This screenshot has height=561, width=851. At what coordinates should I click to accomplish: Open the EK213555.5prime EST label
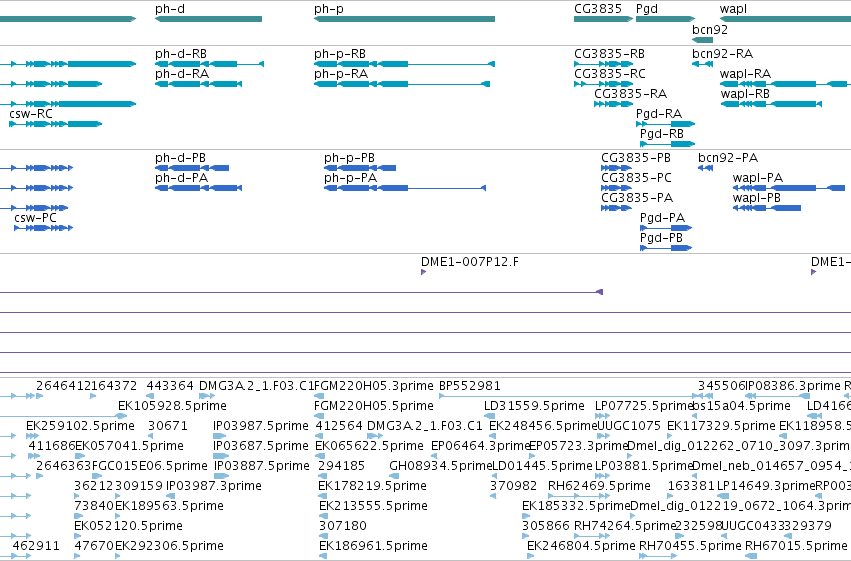coord(373,506)
